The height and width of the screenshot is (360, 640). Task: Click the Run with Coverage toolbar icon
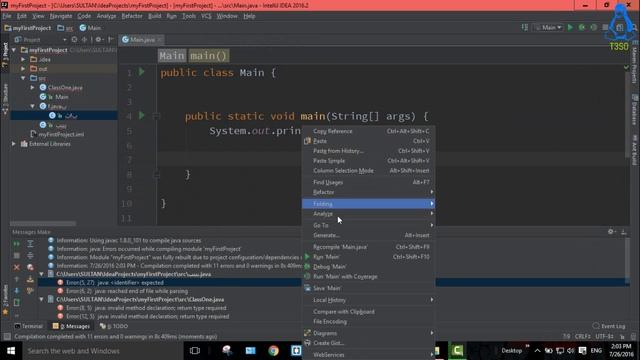tap(593, 27)
